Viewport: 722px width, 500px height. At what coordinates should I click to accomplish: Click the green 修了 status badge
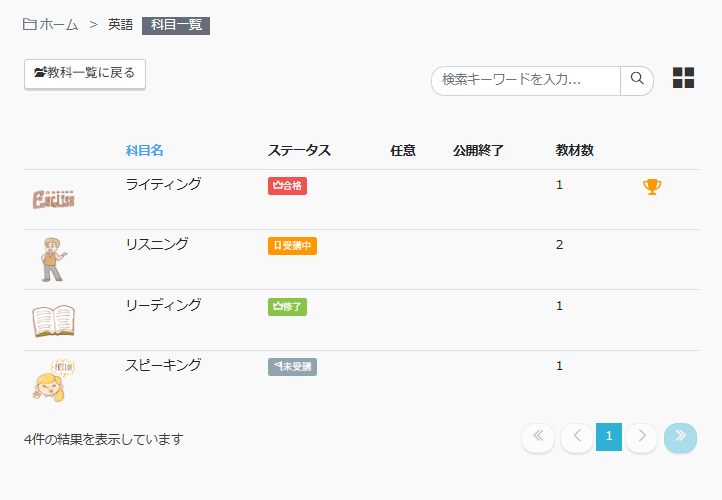coord(287,307)
